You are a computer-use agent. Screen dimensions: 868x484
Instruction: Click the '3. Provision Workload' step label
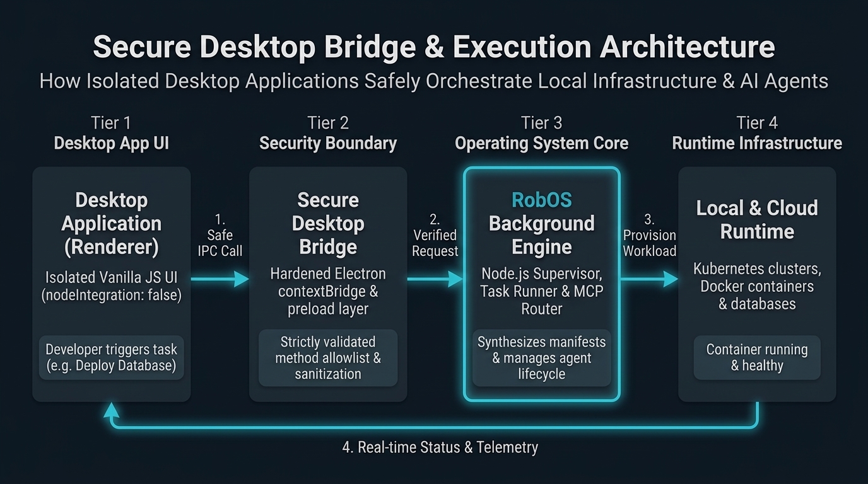pos(650,235)
